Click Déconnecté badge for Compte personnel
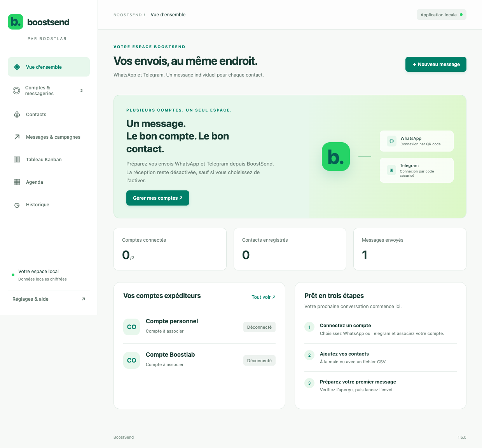This screenshot has height=448, width=482. click(259, 327)
